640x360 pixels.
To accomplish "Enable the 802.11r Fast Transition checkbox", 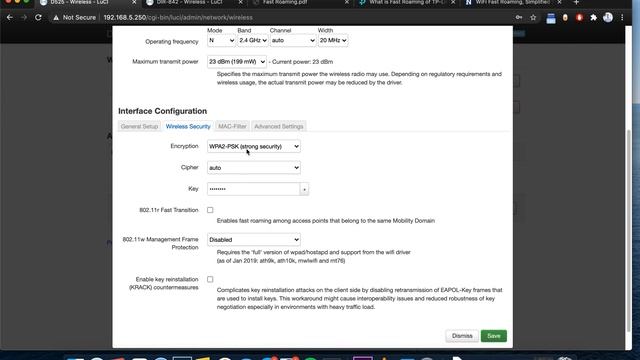I will (210, 210).
